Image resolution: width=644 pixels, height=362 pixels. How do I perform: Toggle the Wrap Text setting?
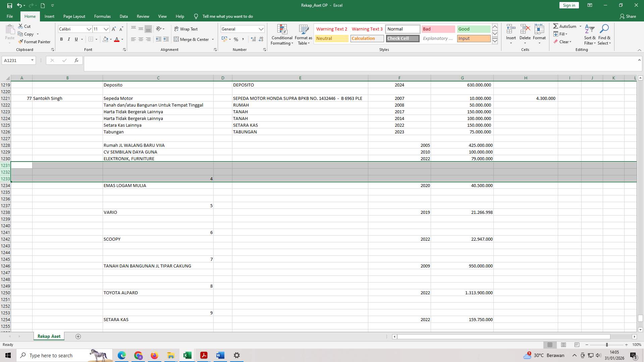pyautogui.click(x=186, y=29)
